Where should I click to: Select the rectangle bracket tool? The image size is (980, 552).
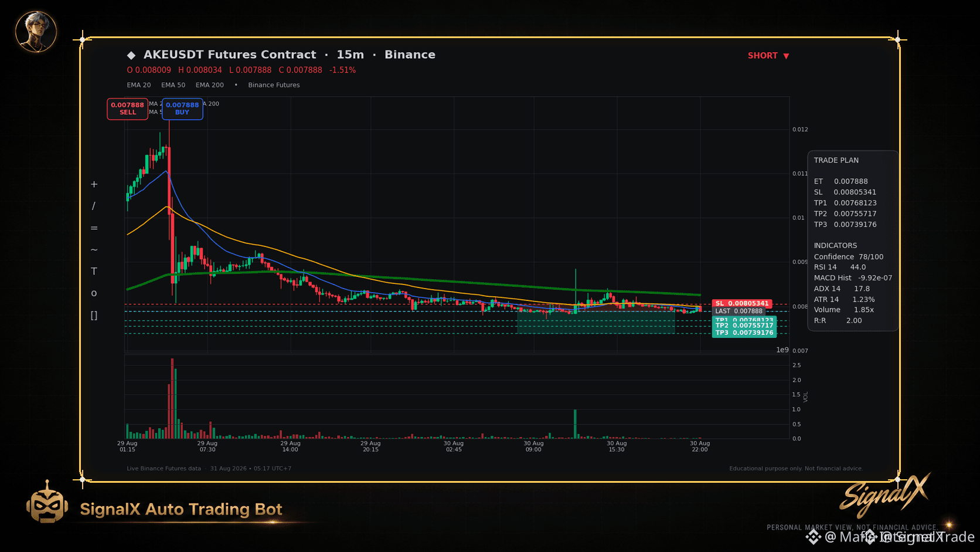coord(94,315)
